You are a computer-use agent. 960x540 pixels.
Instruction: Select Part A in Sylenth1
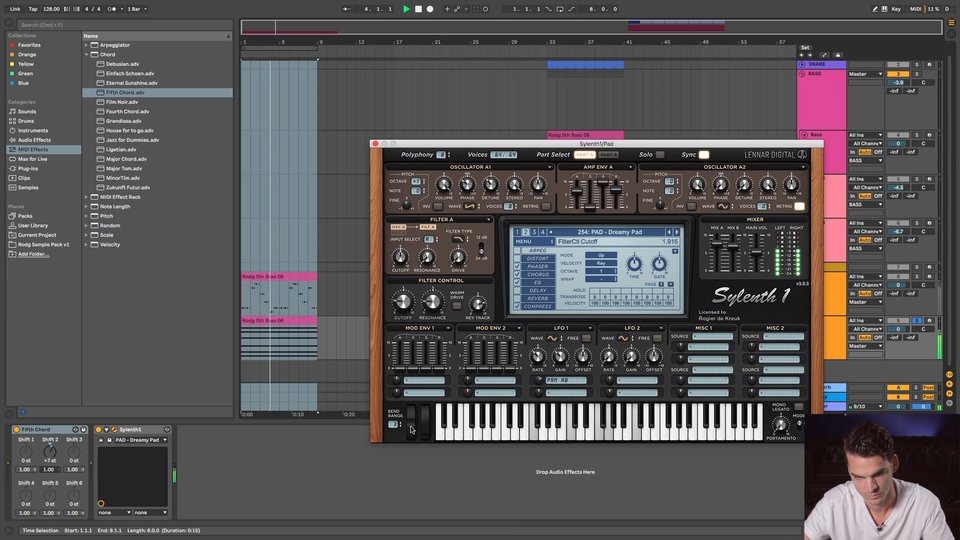(x=585, y=155)
